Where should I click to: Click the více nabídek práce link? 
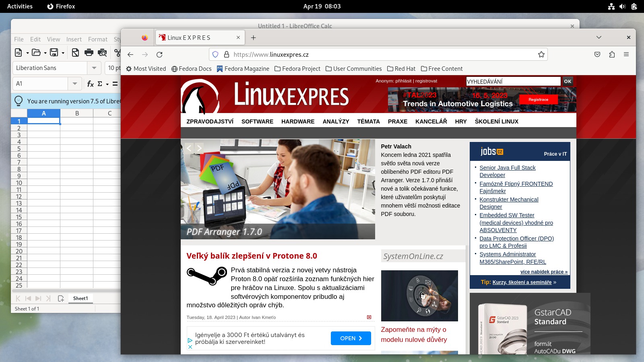pos(544,272)
